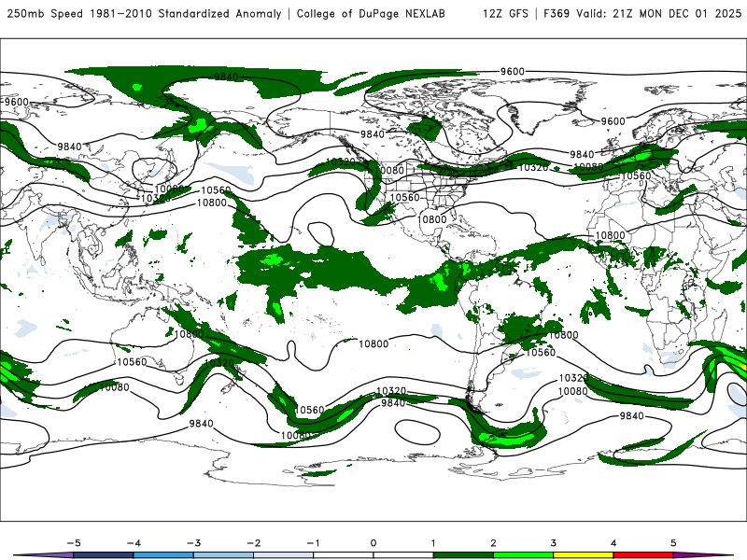Click the 10560 contour label over western Australia
The width and height of the screenshot is (747, 560).
132,362
